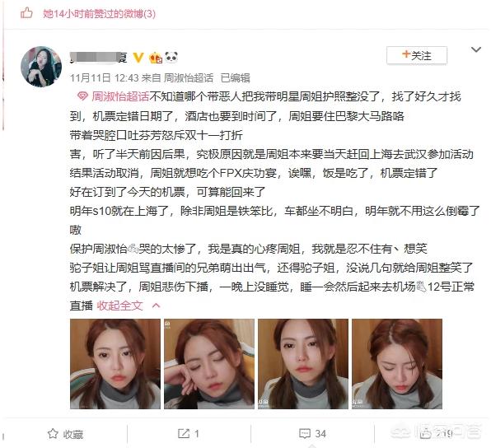Click the yellow V verification badge

[x=138, y=58]
